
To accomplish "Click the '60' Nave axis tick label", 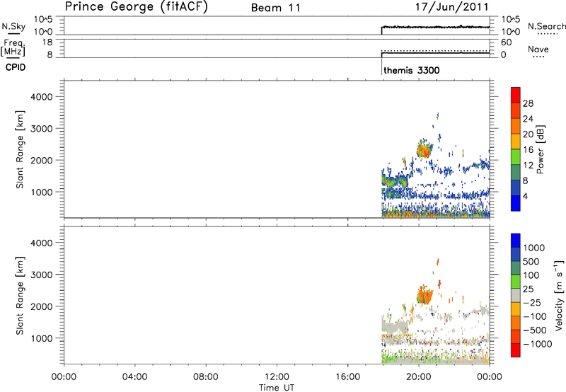I will click(506, 42).
